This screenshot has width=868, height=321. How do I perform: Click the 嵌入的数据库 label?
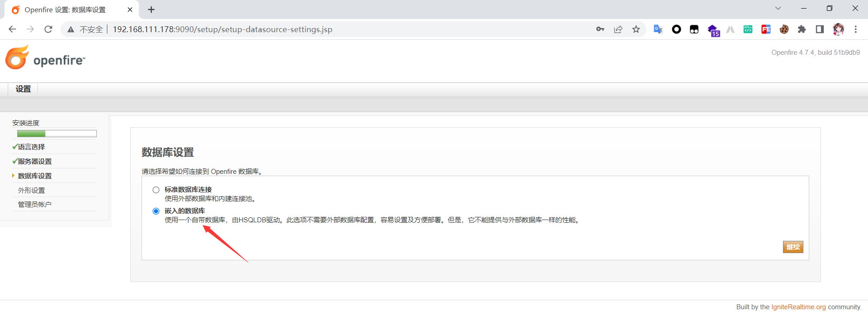(185, 211)
